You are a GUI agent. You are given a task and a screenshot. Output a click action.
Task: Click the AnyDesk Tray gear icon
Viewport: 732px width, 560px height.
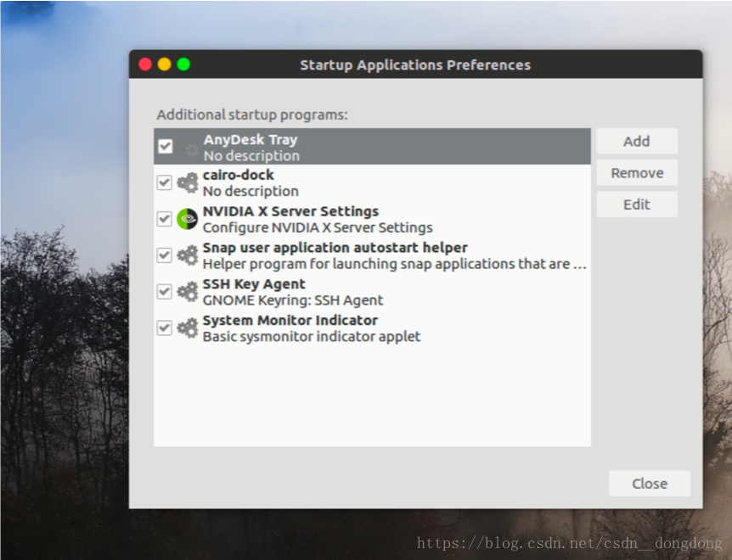[x=189, y=148]
